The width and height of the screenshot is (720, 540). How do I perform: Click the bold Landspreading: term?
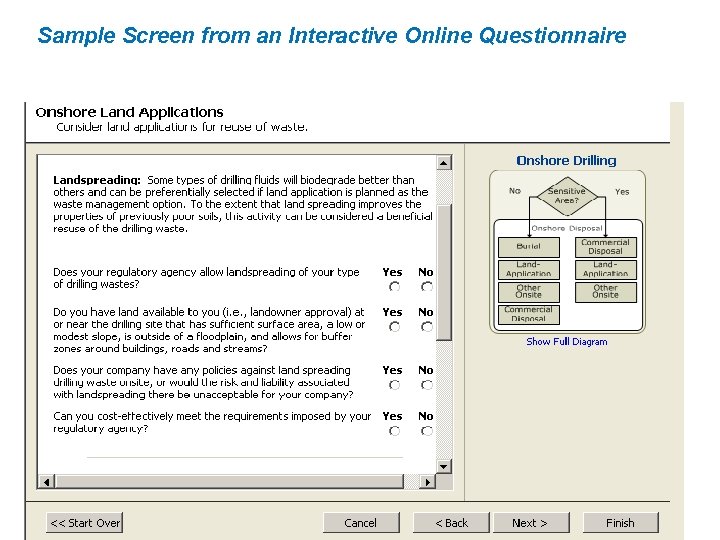click(x=97, y=180)
